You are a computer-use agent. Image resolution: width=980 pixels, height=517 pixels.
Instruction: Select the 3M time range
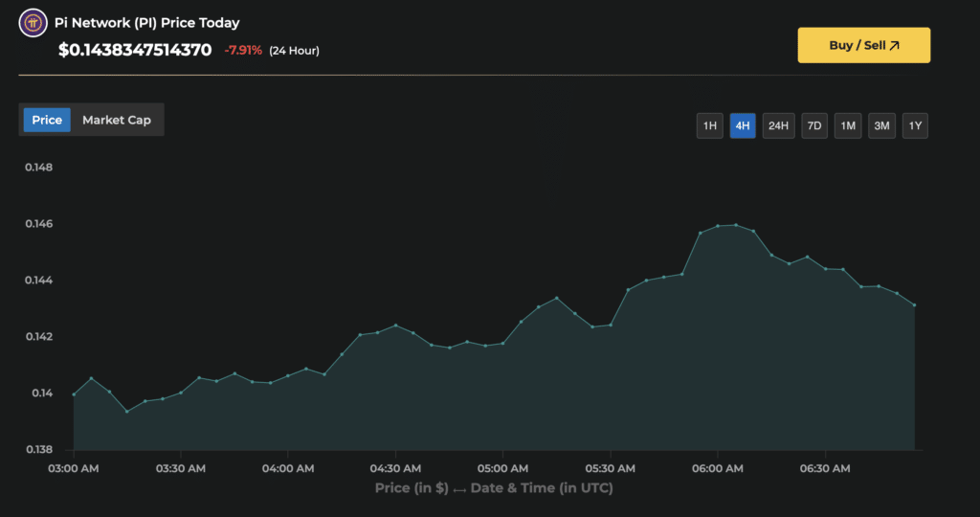click(881, 125)
